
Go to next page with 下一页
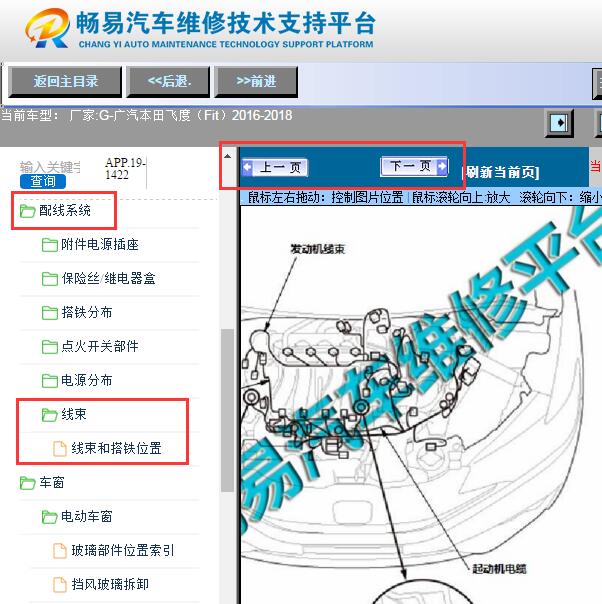click(x=414, y=166)
